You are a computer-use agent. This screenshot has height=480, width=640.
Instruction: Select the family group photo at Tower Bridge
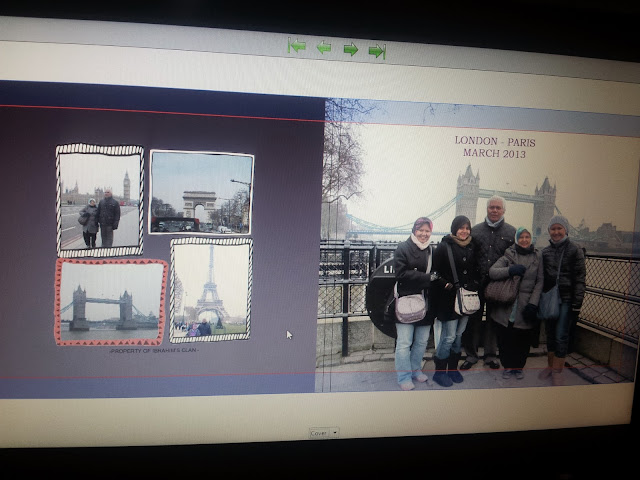(x=478, y=245)
